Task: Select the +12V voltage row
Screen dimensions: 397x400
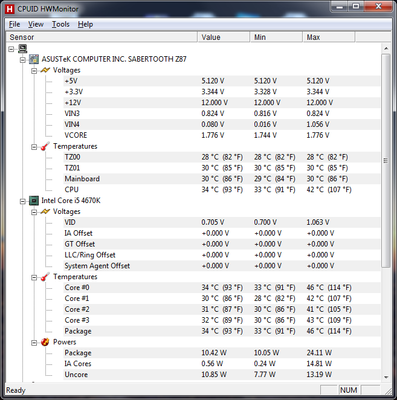Action: [x=222, y=103]
